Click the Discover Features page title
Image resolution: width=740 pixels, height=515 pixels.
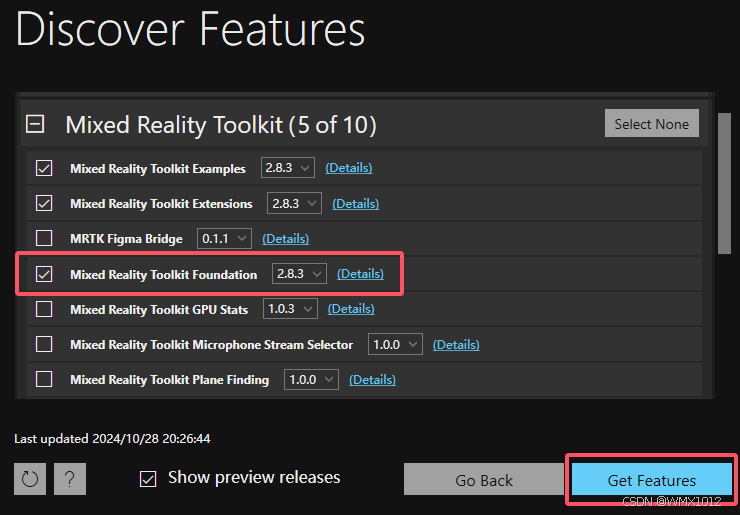pos(191,28)
